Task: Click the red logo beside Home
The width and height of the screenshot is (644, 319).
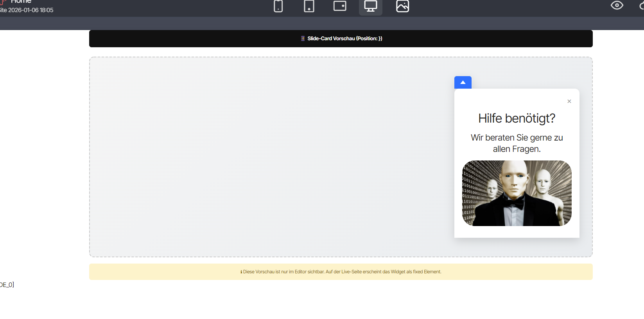Action: click(x=3, y=2)
